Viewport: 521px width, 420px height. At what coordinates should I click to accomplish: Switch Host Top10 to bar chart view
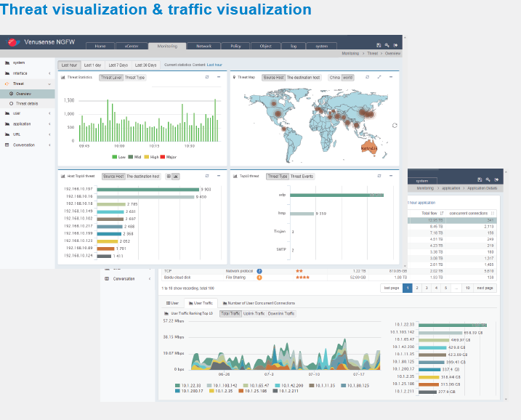pos(176,176)
